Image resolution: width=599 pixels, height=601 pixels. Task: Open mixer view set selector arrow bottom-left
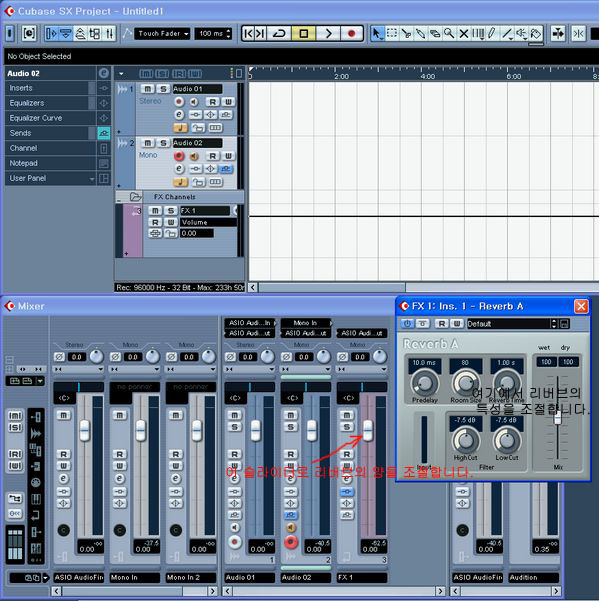pos(46,578)
